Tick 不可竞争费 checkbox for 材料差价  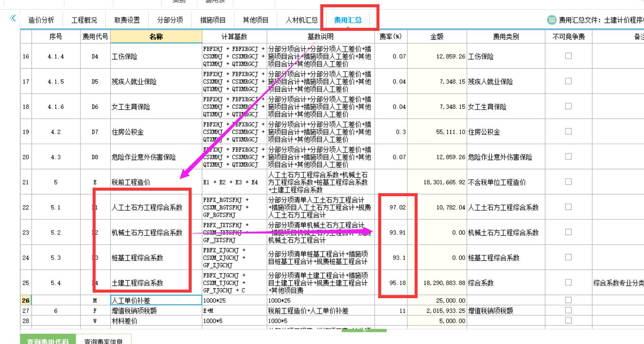click(569, 320)
